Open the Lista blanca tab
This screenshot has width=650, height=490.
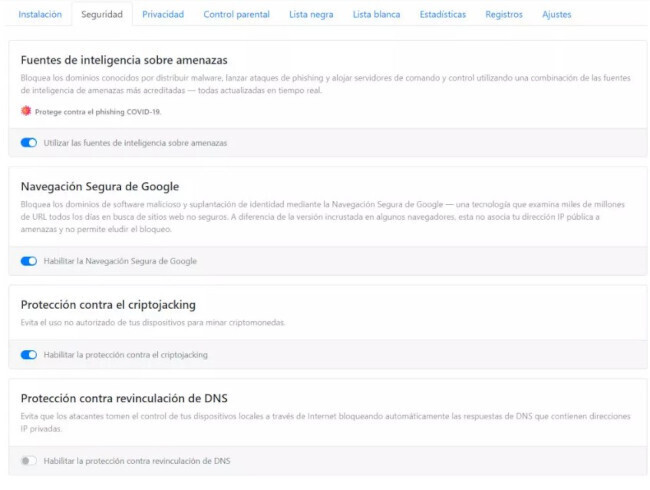coord(376,15)
